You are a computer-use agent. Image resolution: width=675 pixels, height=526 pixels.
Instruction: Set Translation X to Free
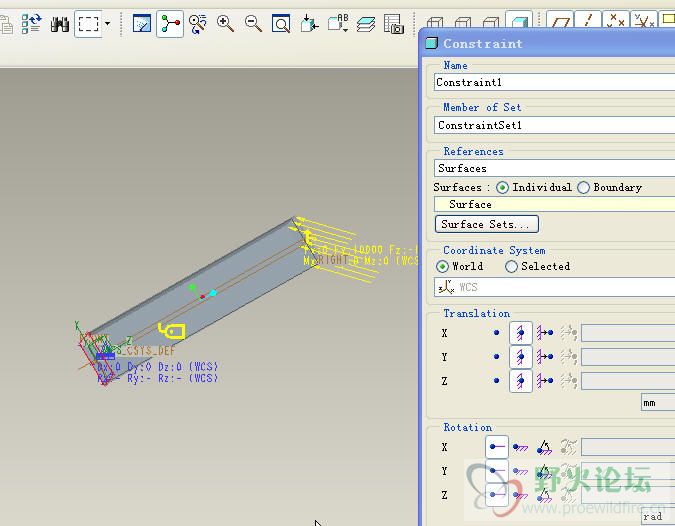[x=496, y=333]
